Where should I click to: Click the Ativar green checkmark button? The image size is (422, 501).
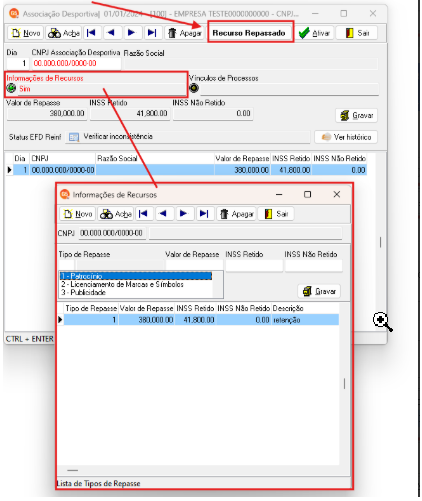(x=314, y=33)
